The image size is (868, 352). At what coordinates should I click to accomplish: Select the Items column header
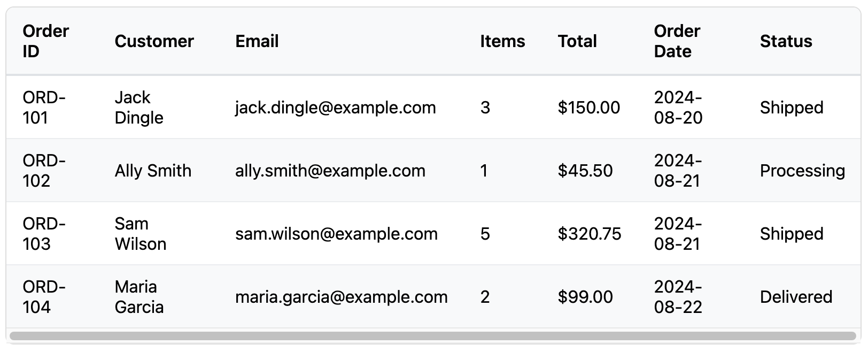point(502,41)
